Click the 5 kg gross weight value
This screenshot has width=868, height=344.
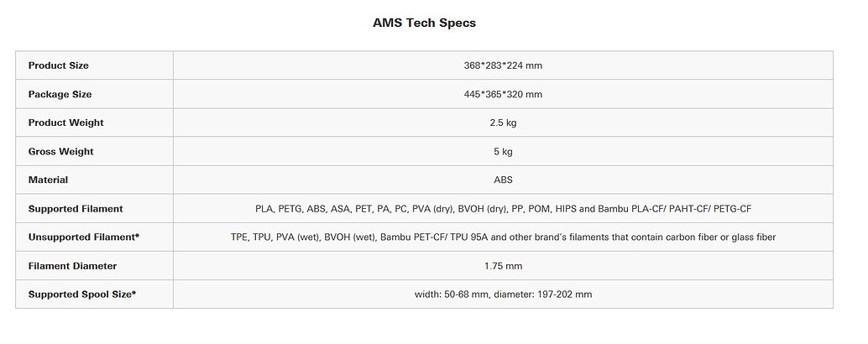(x=503, y=152)
